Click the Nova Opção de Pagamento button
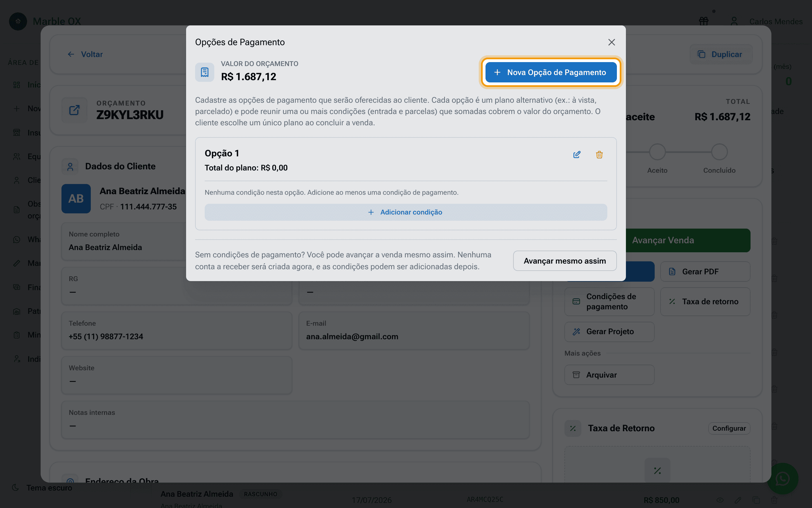Image resolution: width=812 pixels, height=508 pixels. coord(551,72)
